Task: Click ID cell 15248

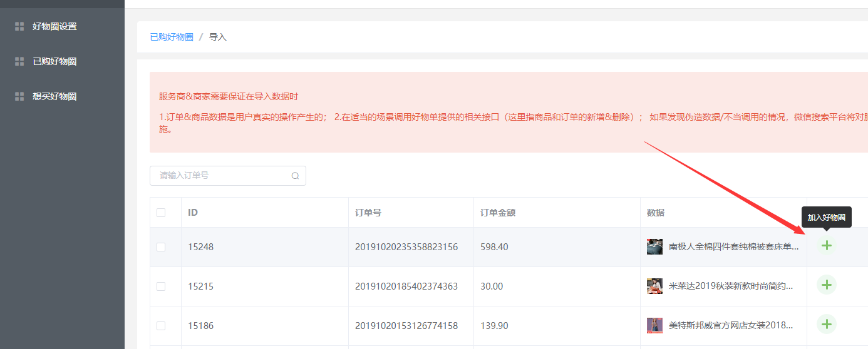Action: coord(200,247)
